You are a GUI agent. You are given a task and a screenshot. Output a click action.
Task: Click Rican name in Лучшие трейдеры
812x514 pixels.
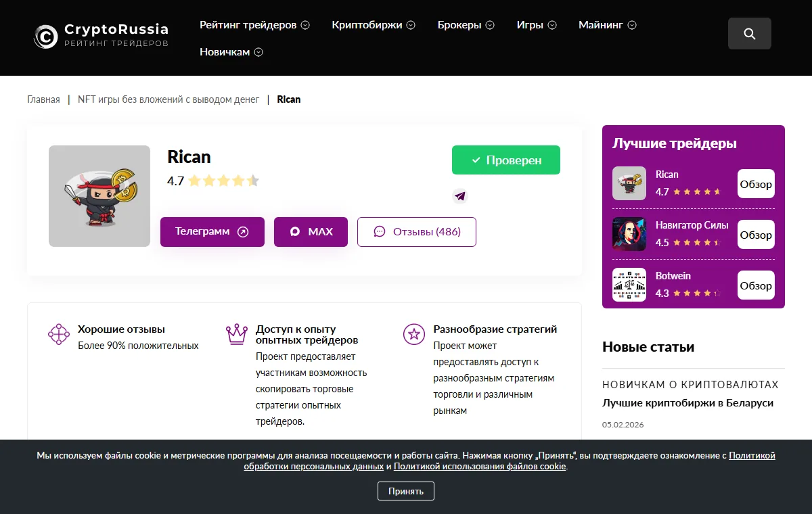tap(667, 174)
